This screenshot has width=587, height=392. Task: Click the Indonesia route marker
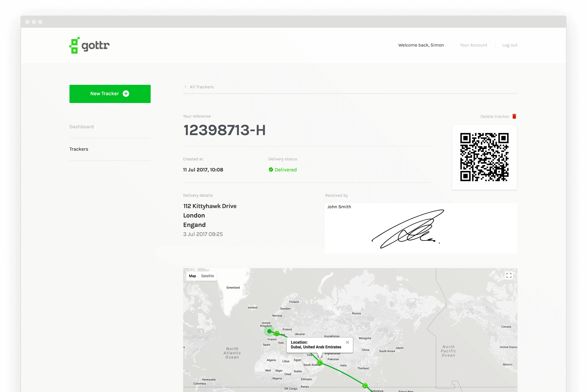[x=365, y=386]
